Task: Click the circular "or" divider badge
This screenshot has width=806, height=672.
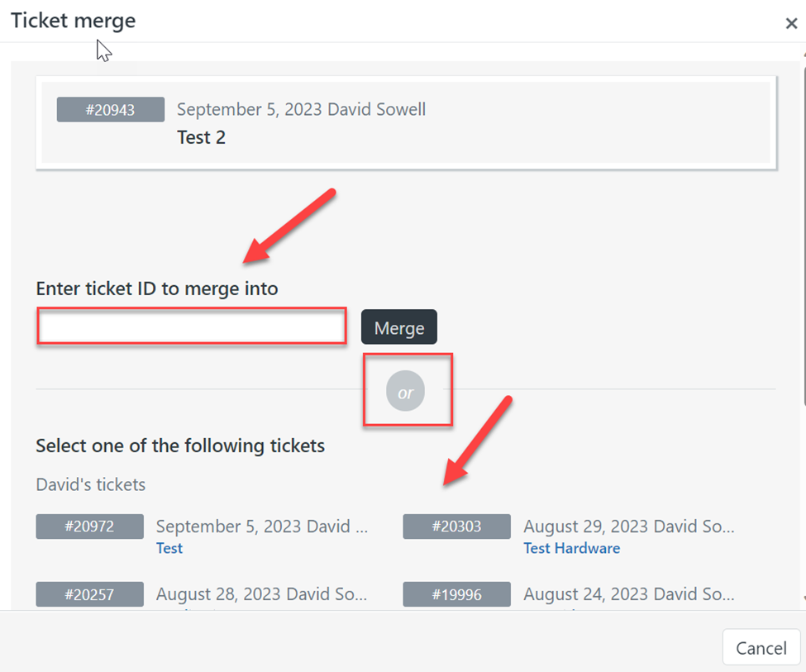Action: point(405,393)
